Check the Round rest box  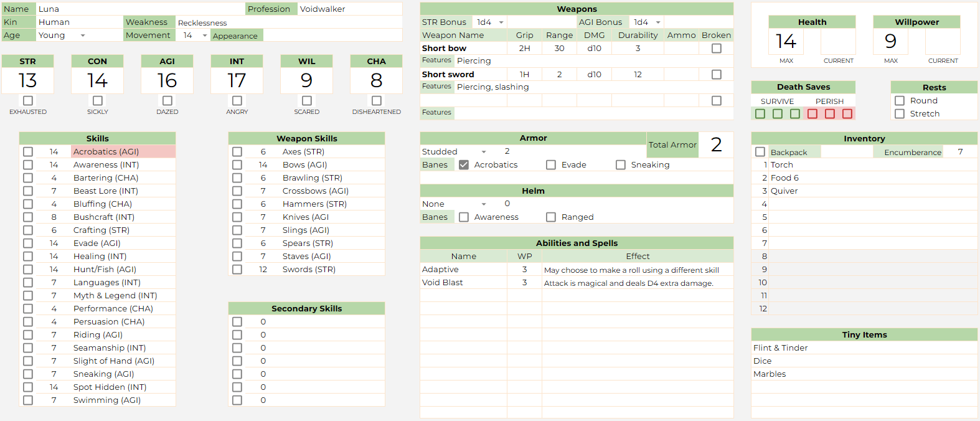pyautogui.click(x=900, y=100)
